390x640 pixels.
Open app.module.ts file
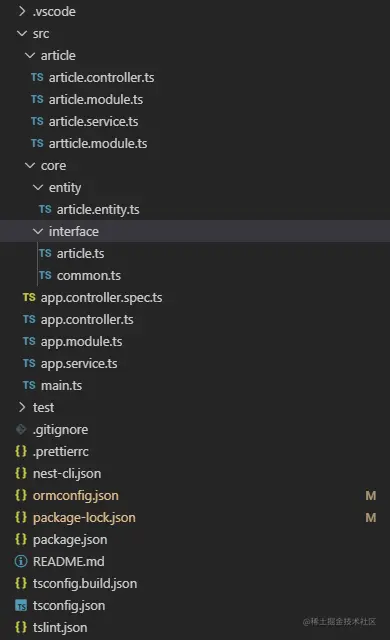(81, 342)
